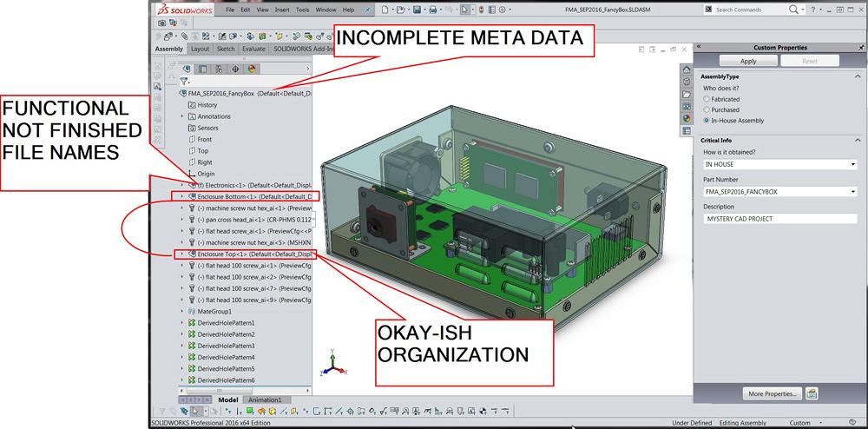Expand the Electronics<1> tree node
The image size is (868, 429).
[182, 185]
